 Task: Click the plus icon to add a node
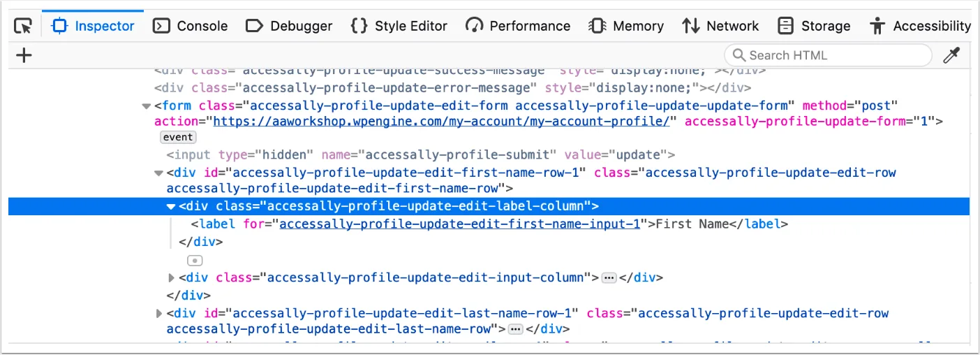(24, 55)
